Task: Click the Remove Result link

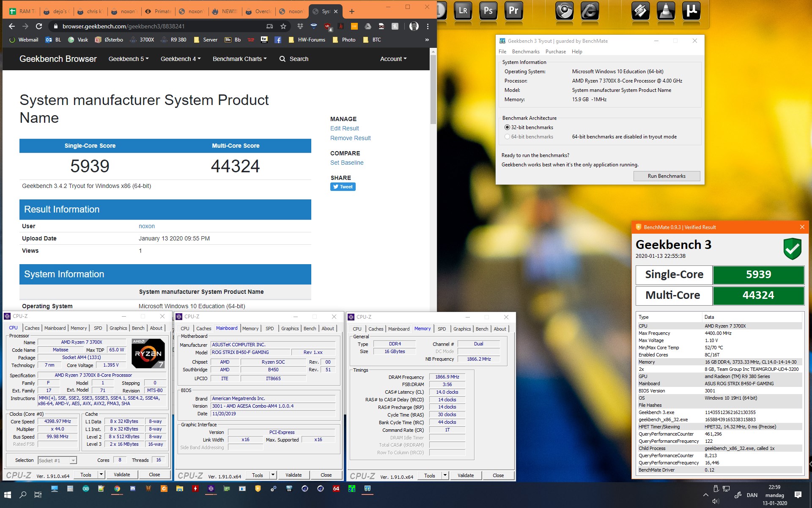Action: coord(351,138)
